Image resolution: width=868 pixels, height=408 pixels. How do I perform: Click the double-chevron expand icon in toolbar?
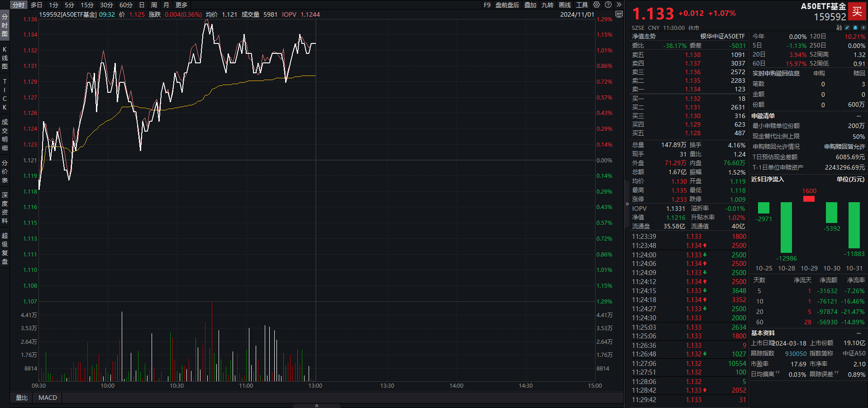click(619, 5)
